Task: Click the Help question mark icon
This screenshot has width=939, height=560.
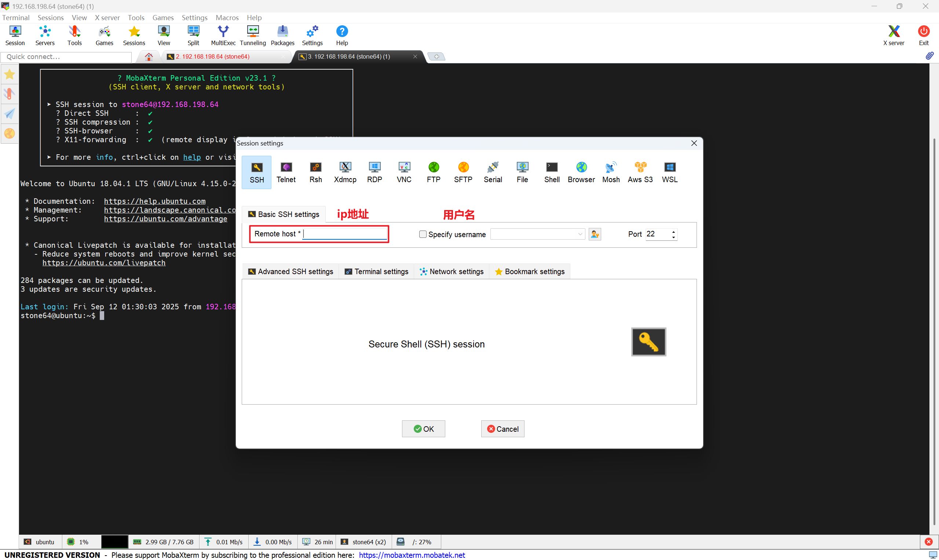Action: 342,36
